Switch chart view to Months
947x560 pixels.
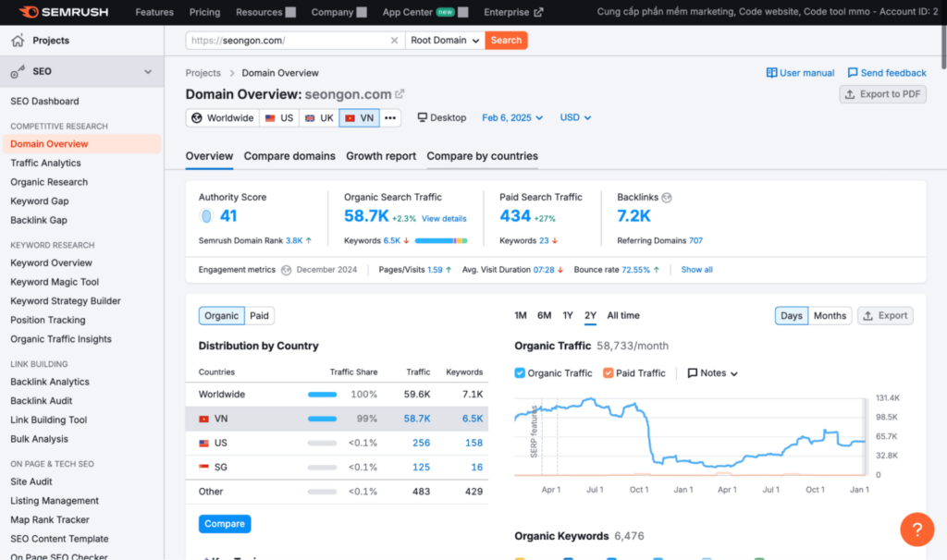click(x=830, y=316)
